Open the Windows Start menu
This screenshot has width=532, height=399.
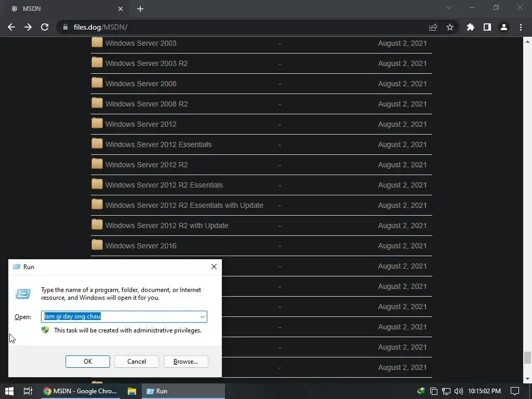(x=9, y=391)
